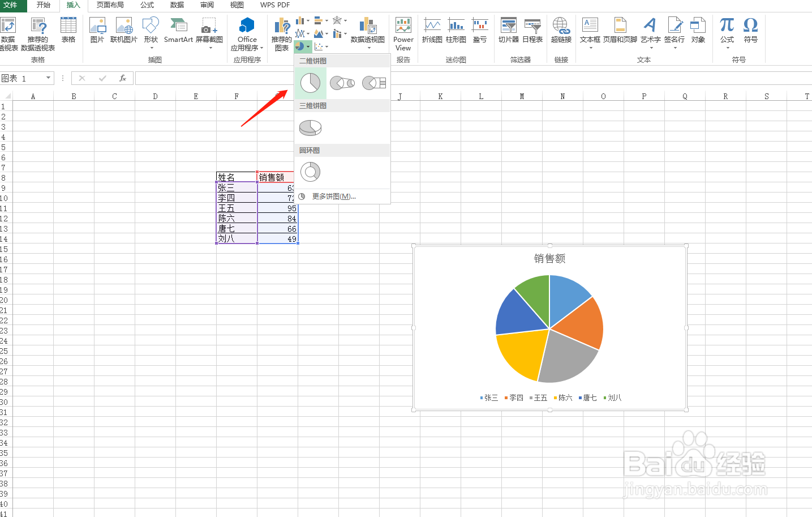This screenshot has height=517, width=812.
Task: Open the 形状 shapes gallery
Action: click(x=151, y=32)
